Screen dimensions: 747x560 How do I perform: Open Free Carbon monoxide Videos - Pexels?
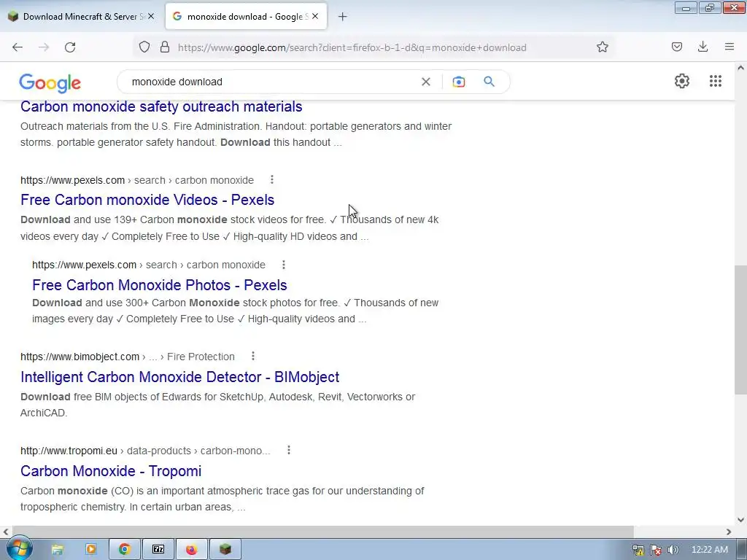click(147, 200)
